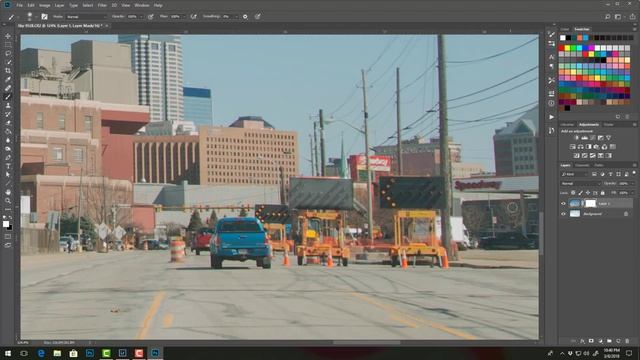Open the File menu
Screen dimensions: 640x360
(x=20, y=5)
